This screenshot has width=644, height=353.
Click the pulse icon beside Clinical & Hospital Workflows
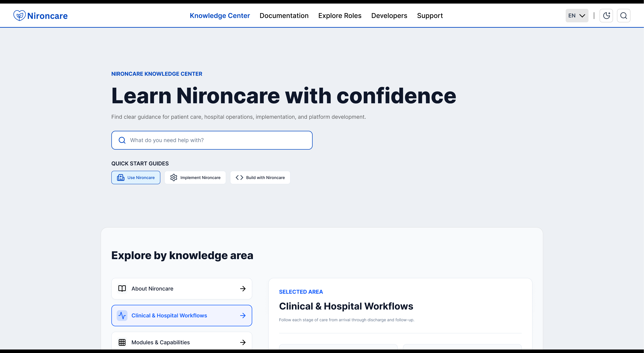(x=122, y=315)
